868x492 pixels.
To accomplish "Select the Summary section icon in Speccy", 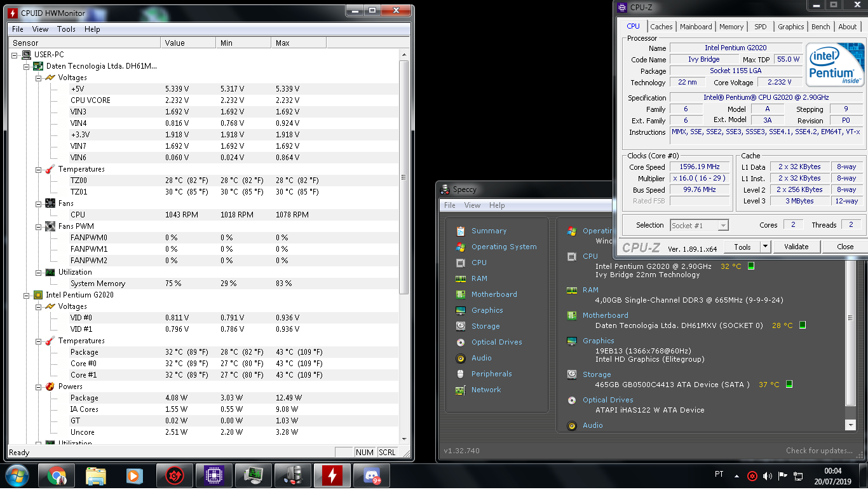I will [461, 231].
